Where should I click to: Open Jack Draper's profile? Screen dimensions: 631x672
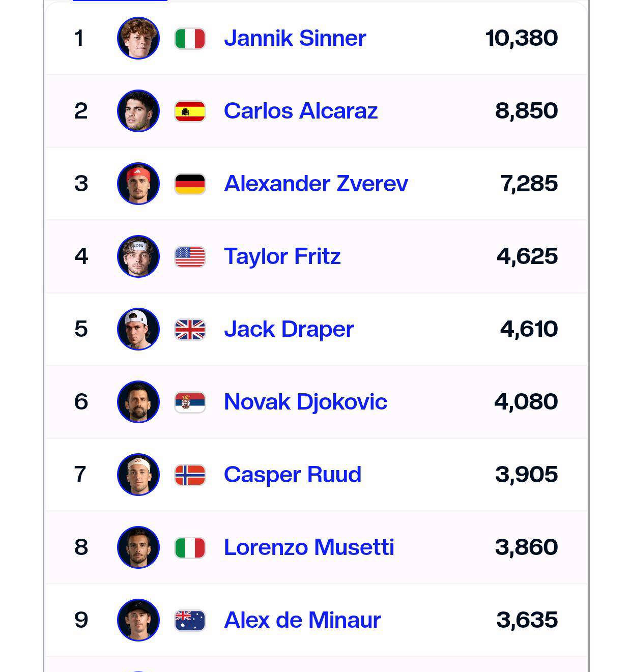click(289, 329)
